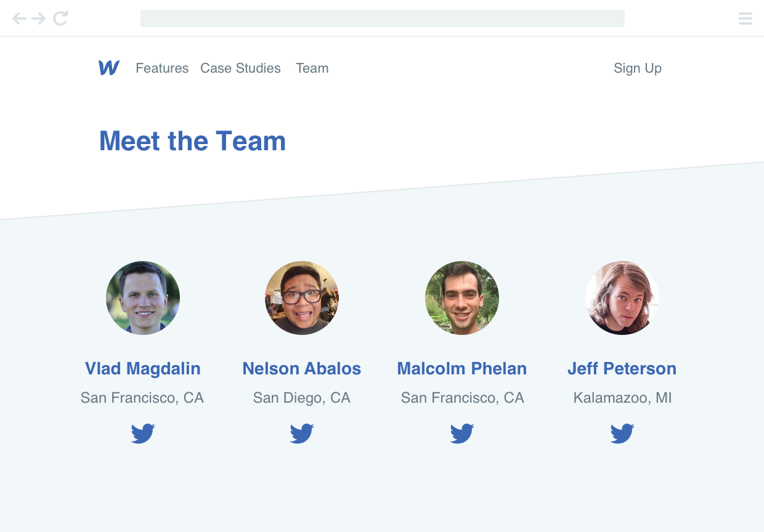Go to the Features nav item

point(162,68)
